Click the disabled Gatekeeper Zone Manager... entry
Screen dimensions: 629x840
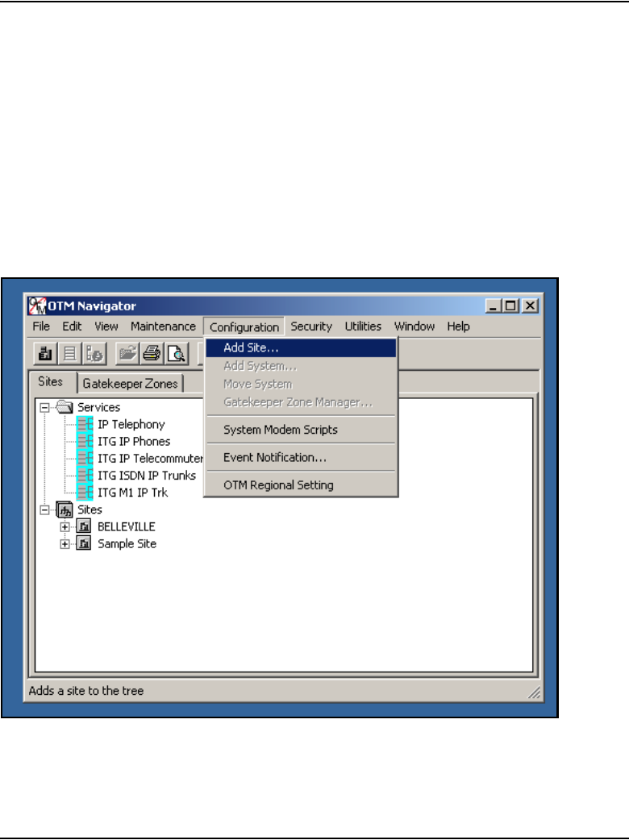(x=301, y=402)
